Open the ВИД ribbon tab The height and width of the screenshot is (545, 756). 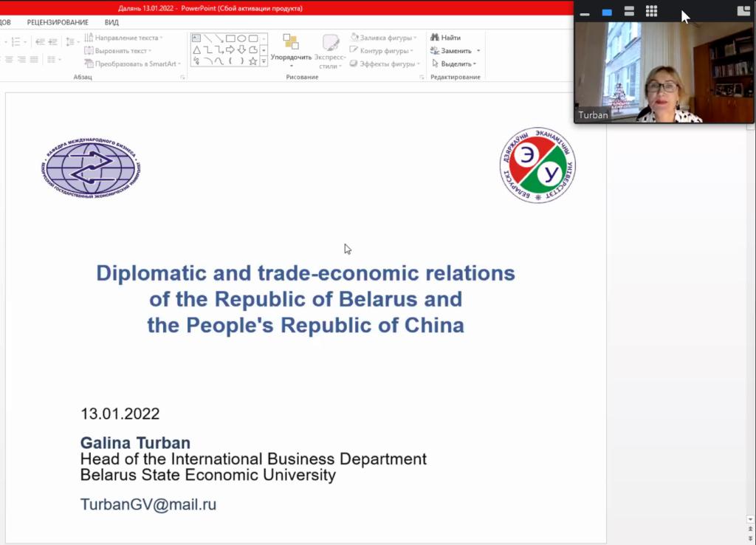click(111, 22)
